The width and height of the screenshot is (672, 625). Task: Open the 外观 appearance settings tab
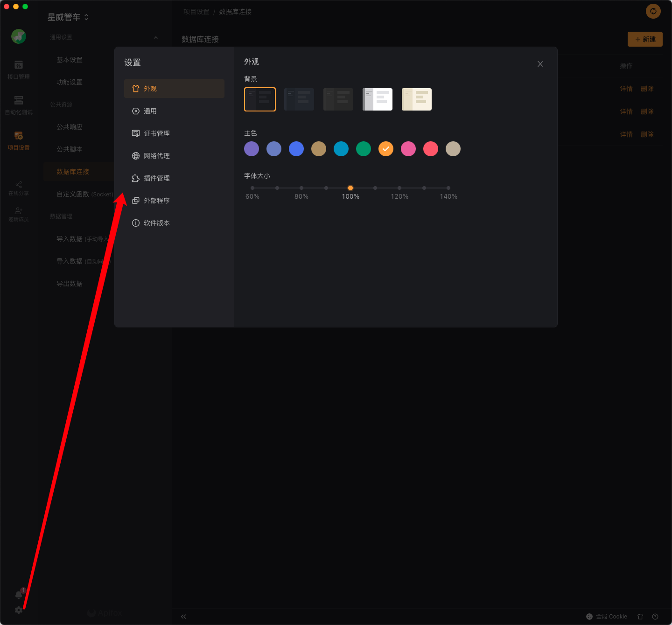(174, 89)
